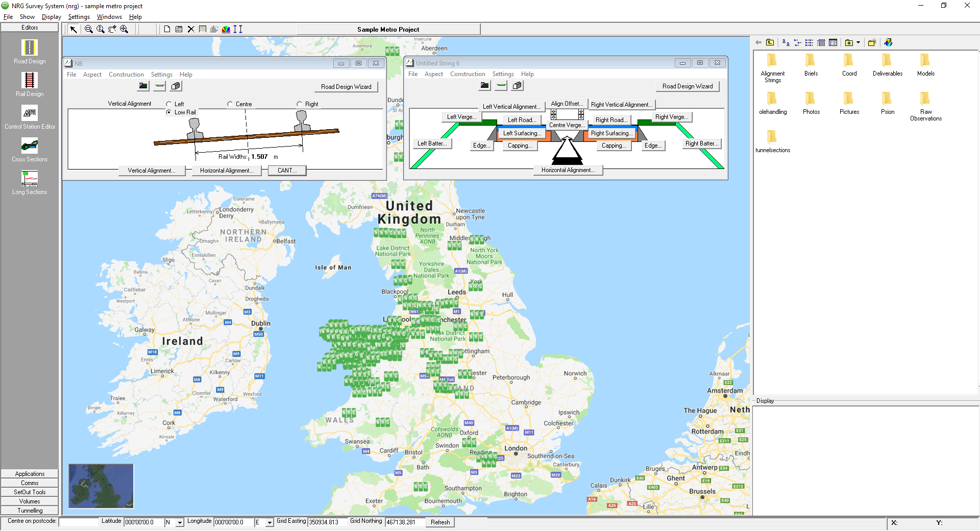Open the Cross Sections editor
This screenshot has width=980, height=531.
pyautogui.click(x=30, y=150)
